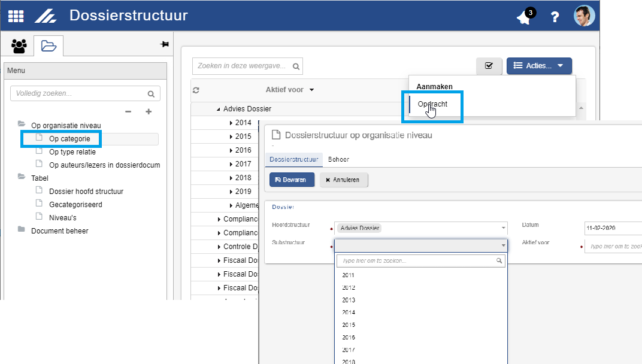Expand the 2018 row
Viewport: 642px width, 364px height.
coord(231,178)
